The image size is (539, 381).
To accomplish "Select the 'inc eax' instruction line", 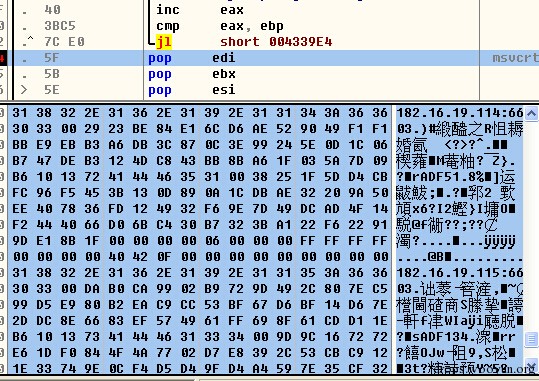I will point(200,10).
